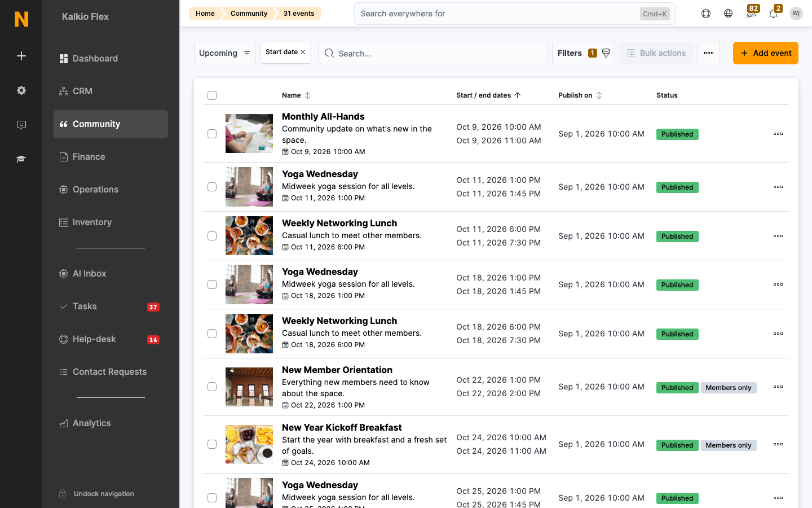
Task: Open announcements icon with 82 badge
Action: [x=752, y=12]
